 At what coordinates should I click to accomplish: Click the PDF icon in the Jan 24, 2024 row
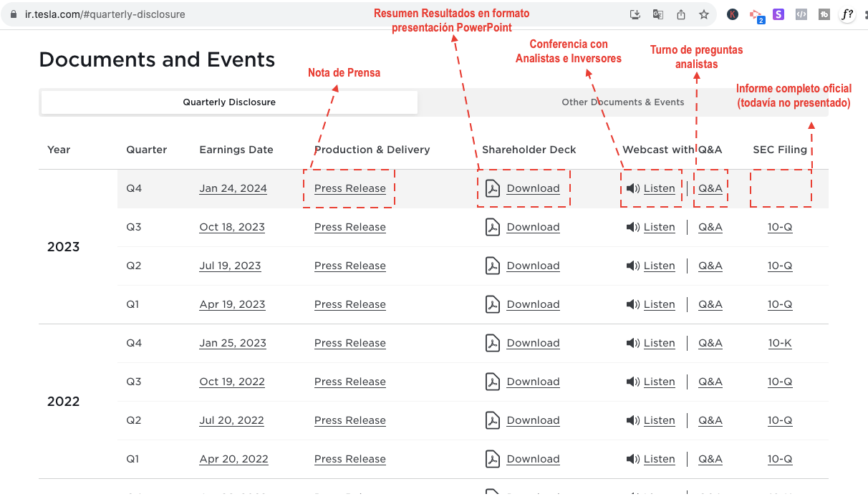click(492, 188)
